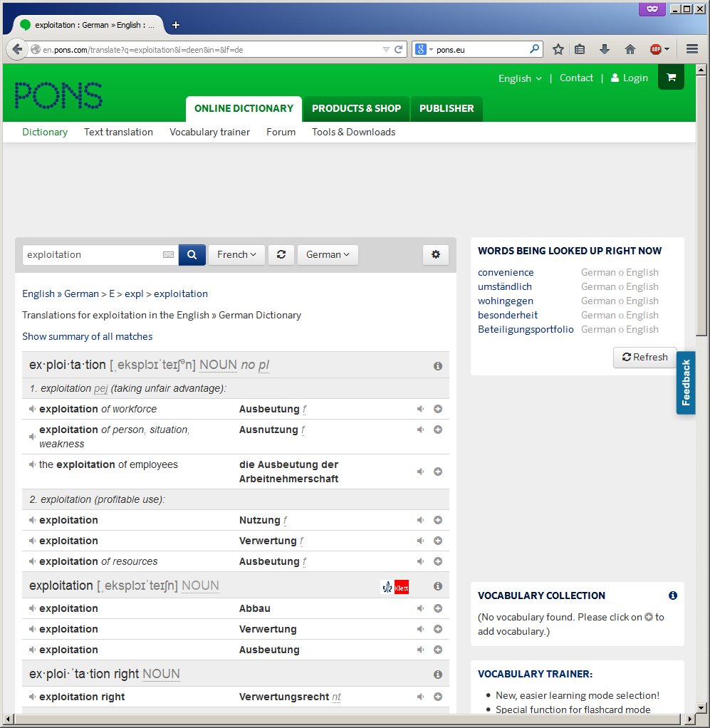Viewport: 710px width, 728px height.
Task: Click the 'expl' breadcrumb link
Action: [x=134, y=294]
